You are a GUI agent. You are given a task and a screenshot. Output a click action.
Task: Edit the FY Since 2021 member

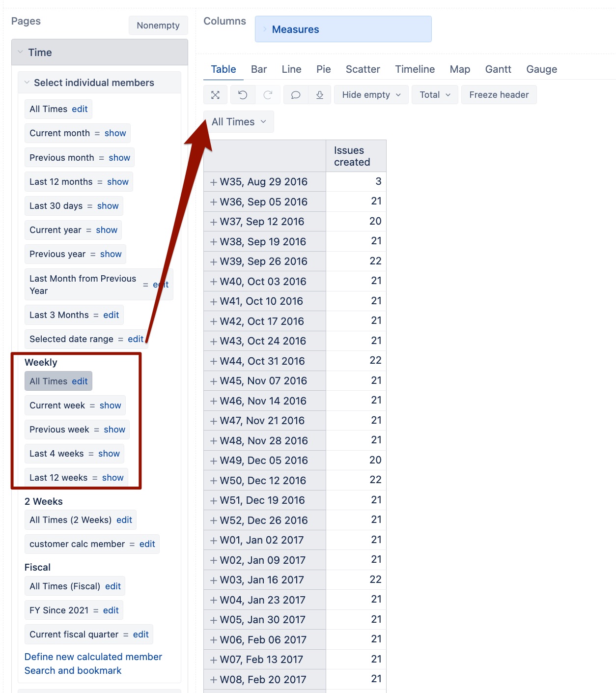(x=111, y=610)
